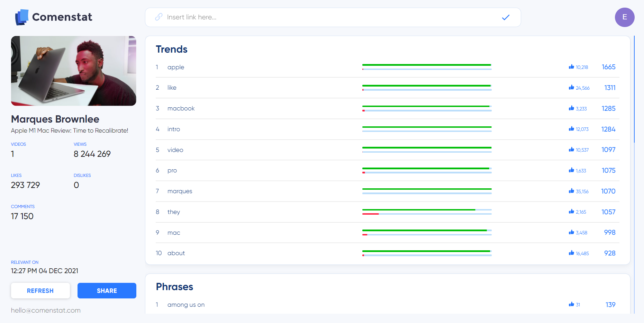Open the Marques Brownlee video thumbnail
The height and width of the screenshot is (323, 644).
click(74, 71)
